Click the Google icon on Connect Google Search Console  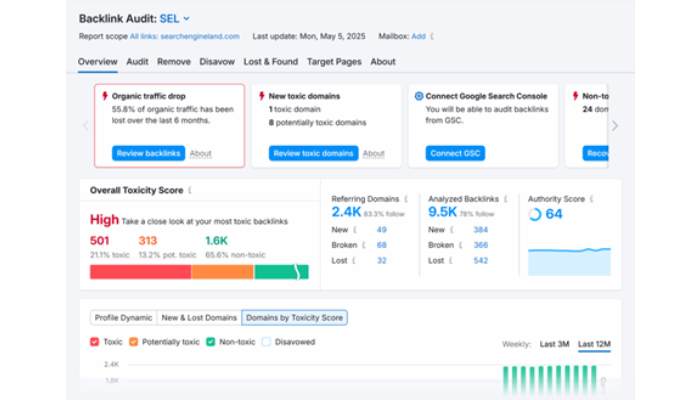pyautogui.click(x=418, y=96)
